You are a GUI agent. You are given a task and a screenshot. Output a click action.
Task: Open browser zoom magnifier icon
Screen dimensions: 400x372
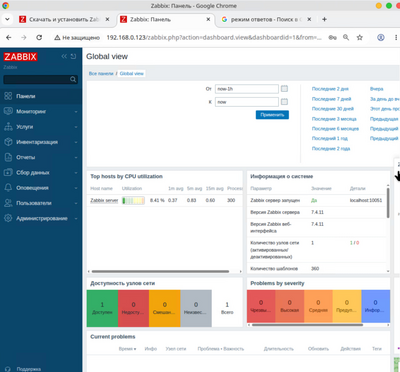tap(346, 38)
